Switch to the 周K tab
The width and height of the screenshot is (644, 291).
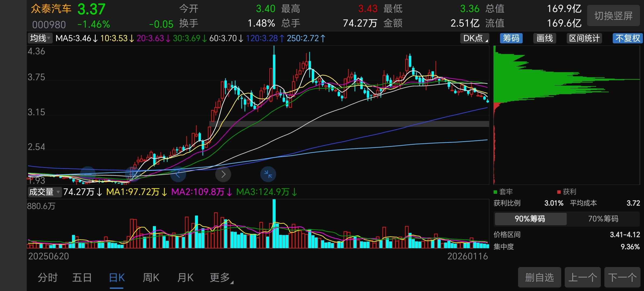click(151, 278)
